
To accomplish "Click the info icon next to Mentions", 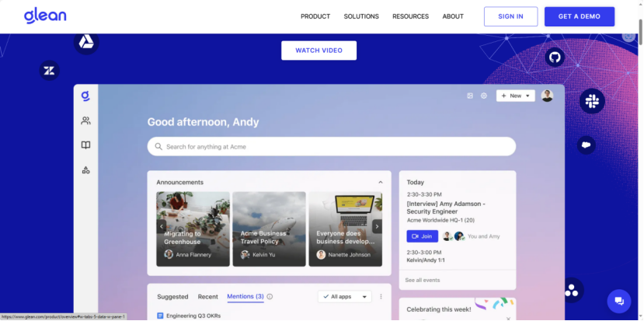I will pos(270,296).
